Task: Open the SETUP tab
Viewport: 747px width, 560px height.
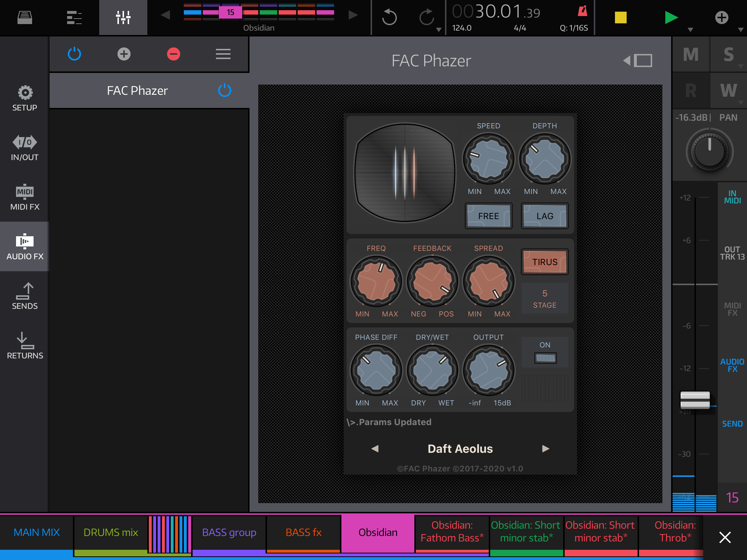Action: (x=25, y=98)
